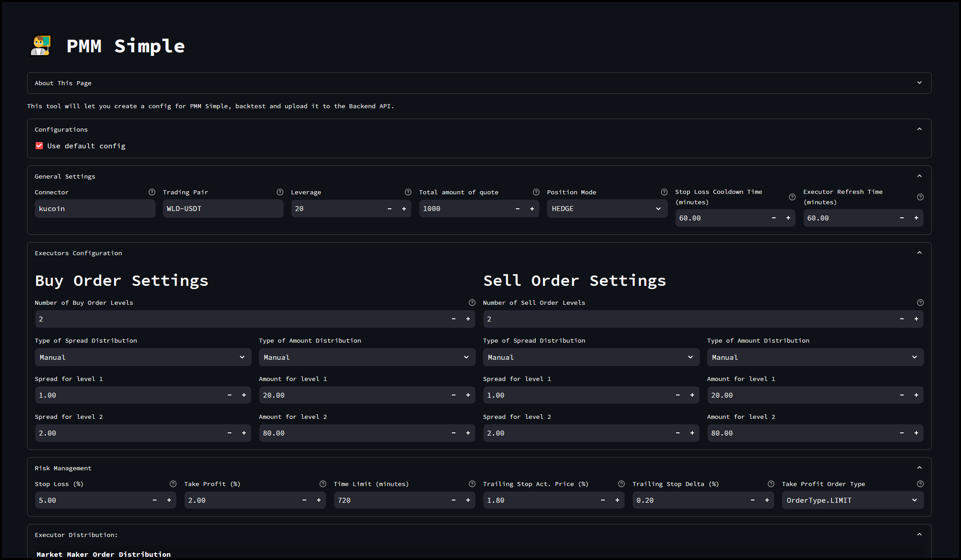This screenshot has width=961, height=560.
Task: Decrease Time Limit minutes value
Action: click(x=454, y=500)
